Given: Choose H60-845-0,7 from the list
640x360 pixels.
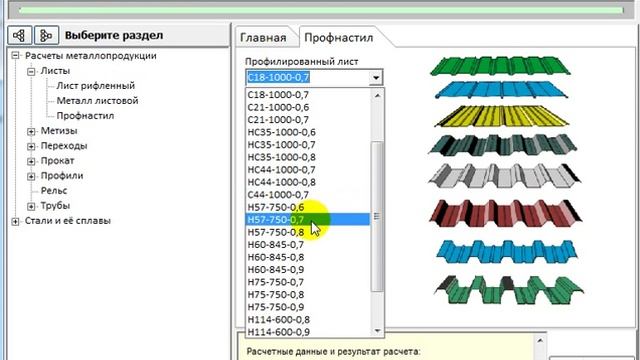Looking at the screenshot, I should (308, 244).
